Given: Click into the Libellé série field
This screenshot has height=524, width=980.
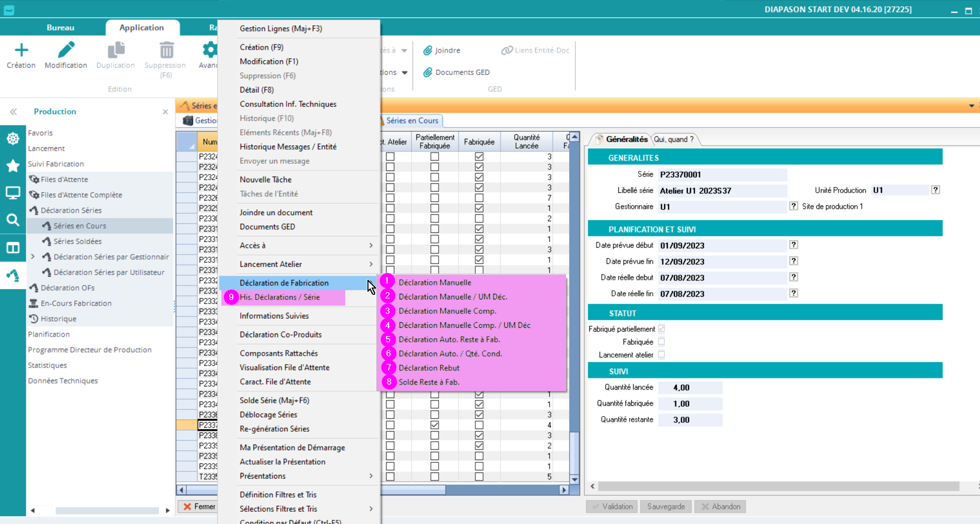Looking at the screenshot, I should pyautogui.click(x=721, y=191).
